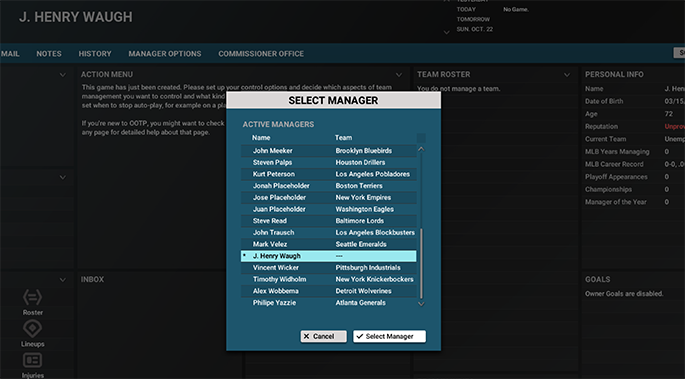685x379 pixels.
Task: Expand the Team Roster panel dropdown
Action: point(567,75)
